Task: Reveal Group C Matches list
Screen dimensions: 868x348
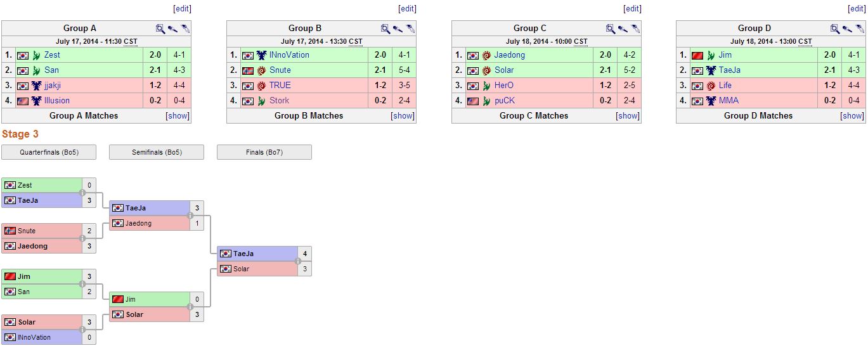Action: [x=628, y=116]
